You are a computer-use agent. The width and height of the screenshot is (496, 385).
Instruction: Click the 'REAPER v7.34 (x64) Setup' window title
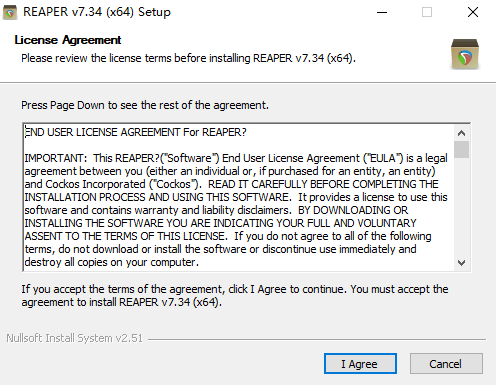click(97, 12)
